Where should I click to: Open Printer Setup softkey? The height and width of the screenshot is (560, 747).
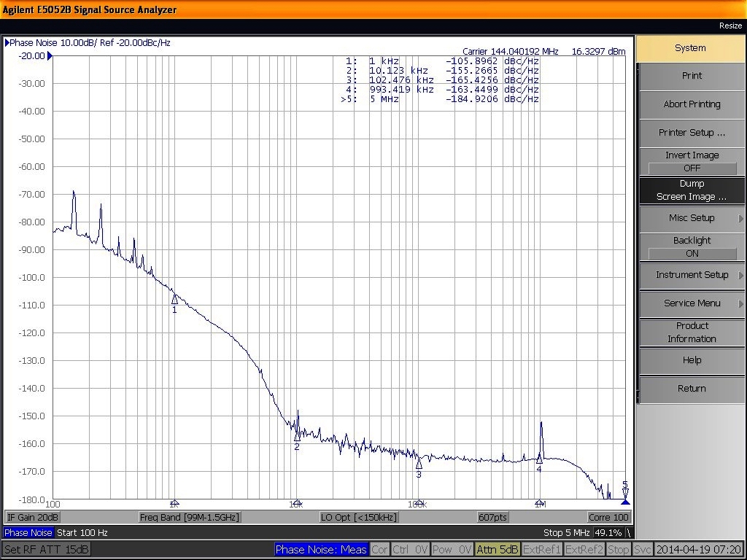coord(692,133)
